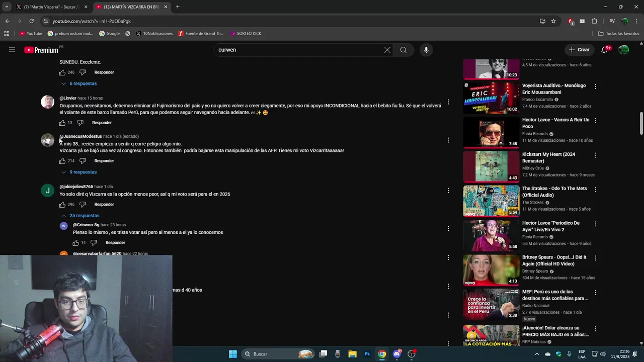Open the account avatar menu
Viewport: 644px width, 362px height.
[x=624, y=50]
